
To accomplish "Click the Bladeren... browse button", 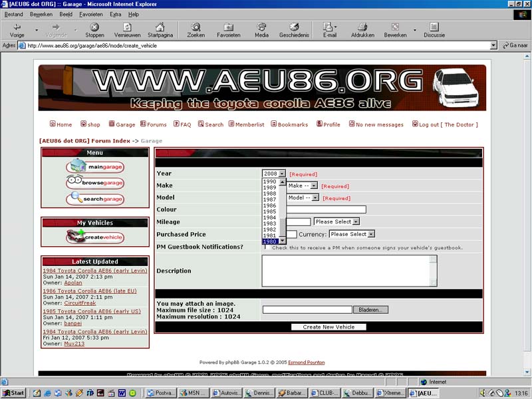I will [x=372, y=310].
